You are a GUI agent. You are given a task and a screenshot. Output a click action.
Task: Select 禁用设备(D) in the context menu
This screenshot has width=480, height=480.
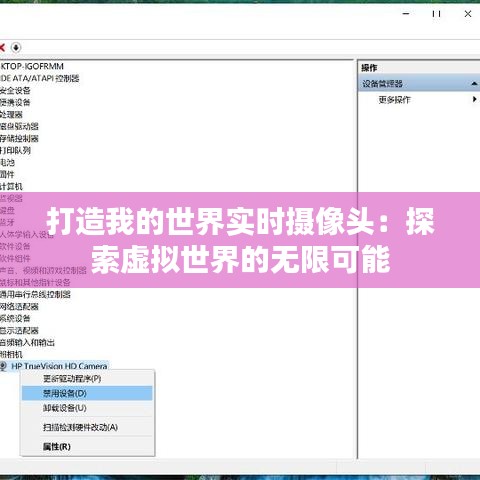[x=87, y=393]
